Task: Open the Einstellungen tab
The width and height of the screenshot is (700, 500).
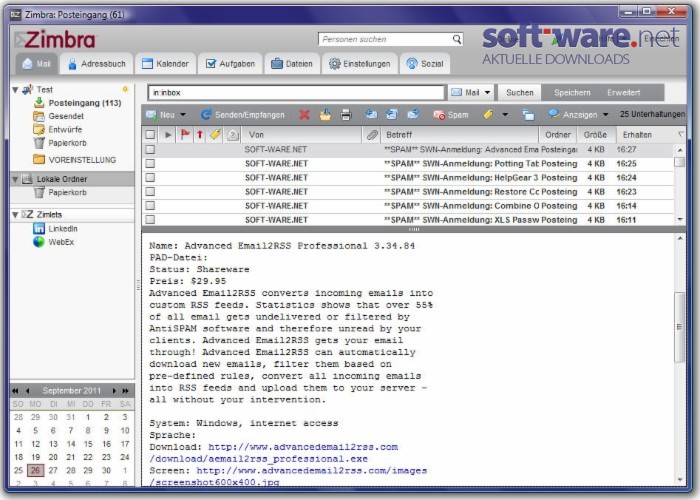Action: 360,64
